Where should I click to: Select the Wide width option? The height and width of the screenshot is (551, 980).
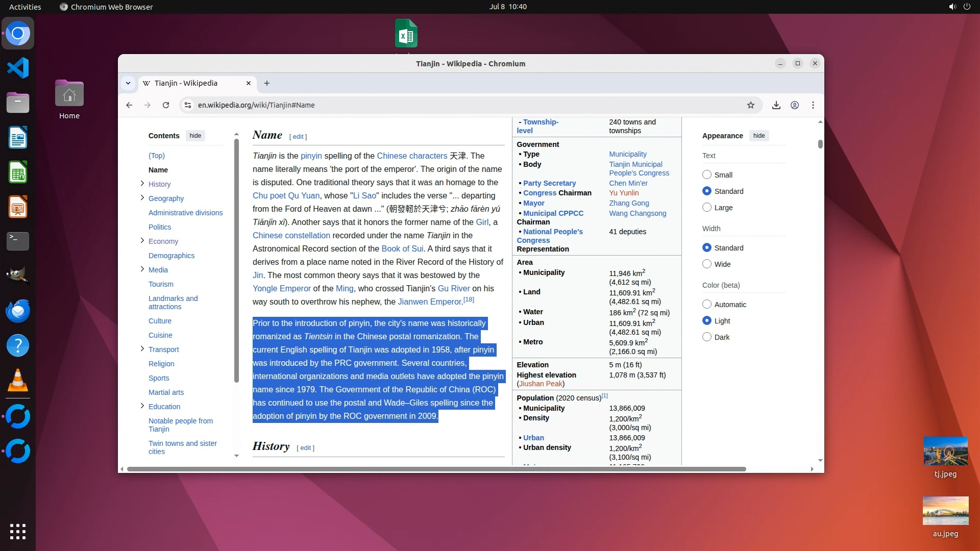click(707, 264)
